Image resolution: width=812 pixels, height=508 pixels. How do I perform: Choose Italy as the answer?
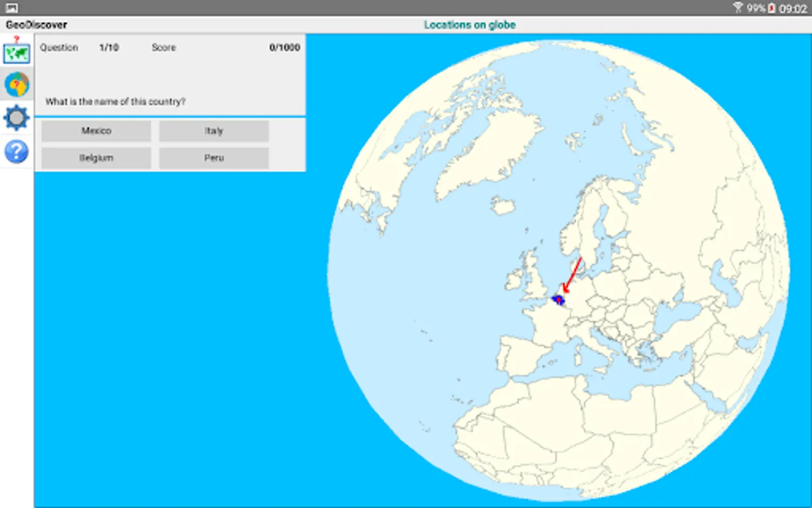tap(214, 131)
